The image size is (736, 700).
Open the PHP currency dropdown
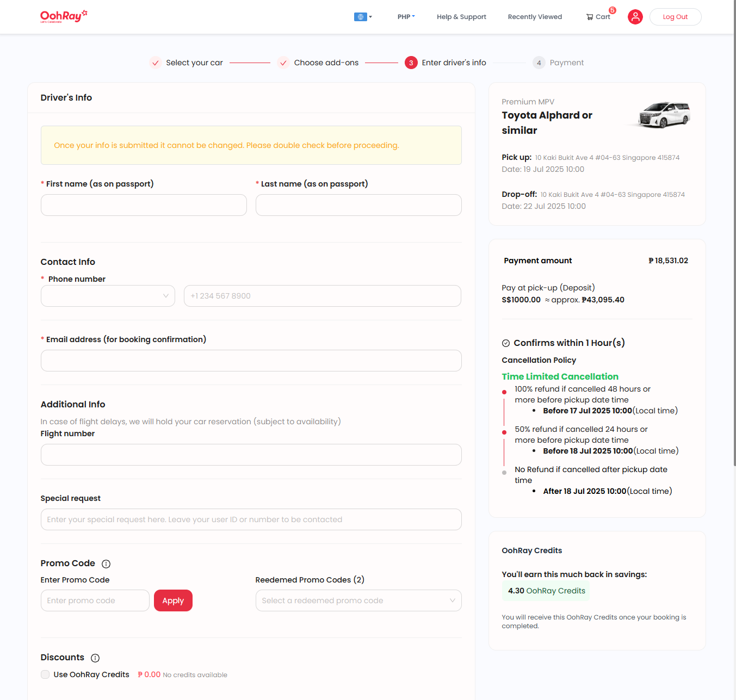(406, 17)
